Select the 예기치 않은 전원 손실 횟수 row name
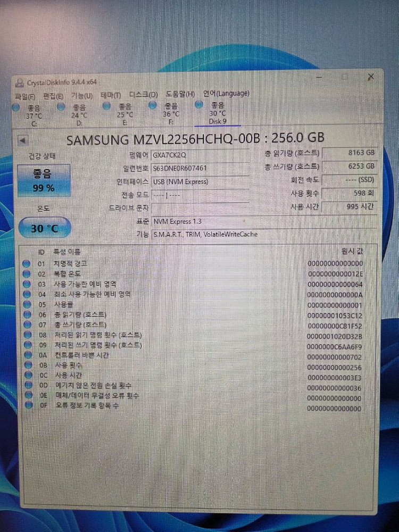The image size is (399, 532). (94, 385)
